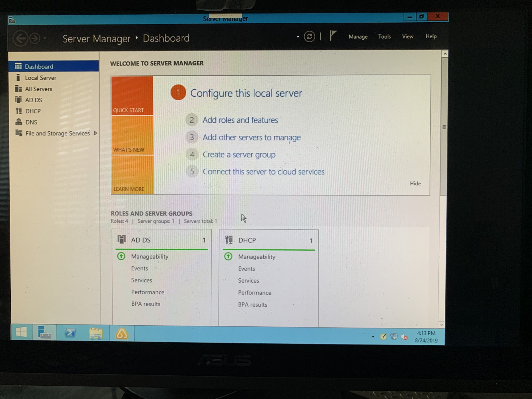The height and width of the screenshot is (399, 532).
Task: Select Dashboard in the sidebar
Action: [x=54, y=66]
